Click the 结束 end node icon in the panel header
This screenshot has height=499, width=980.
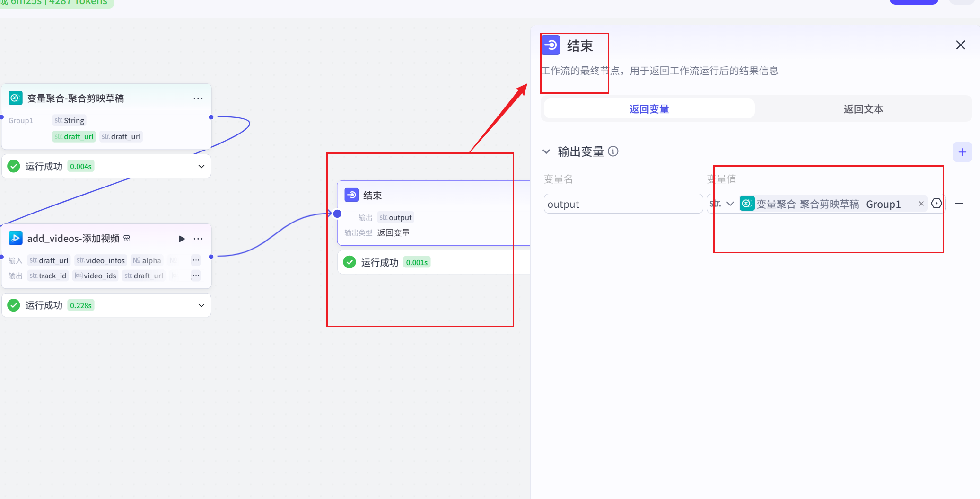pyautogui.click(x=551, y=45)
